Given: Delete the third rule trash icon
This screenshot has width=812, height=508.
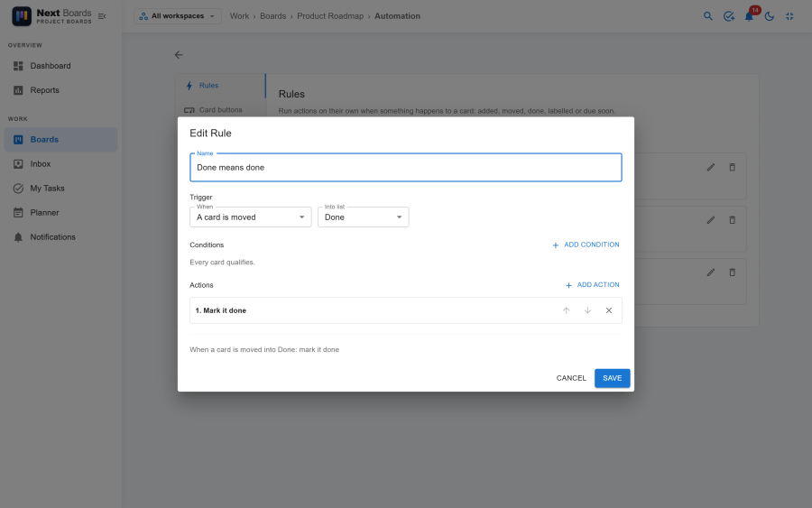Looking at the screenshot, I should coord(733,272).
